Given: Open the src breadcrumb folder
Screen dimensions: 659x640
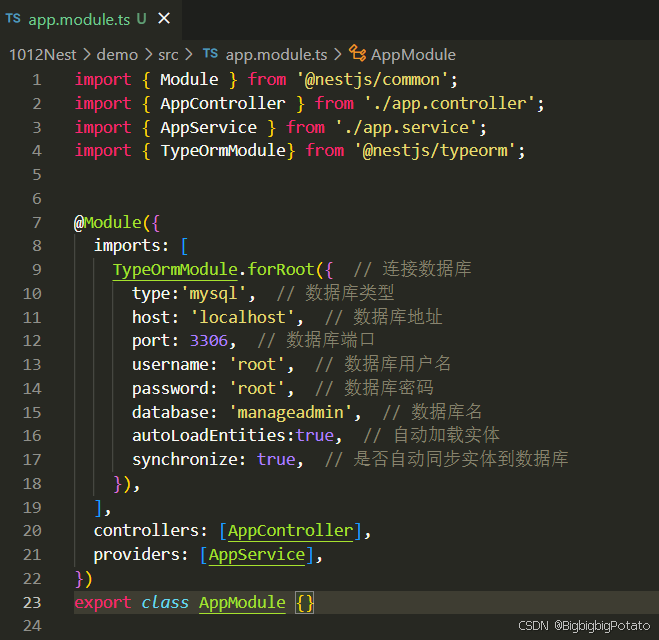Looking at the screenshot, I should 168,55.
